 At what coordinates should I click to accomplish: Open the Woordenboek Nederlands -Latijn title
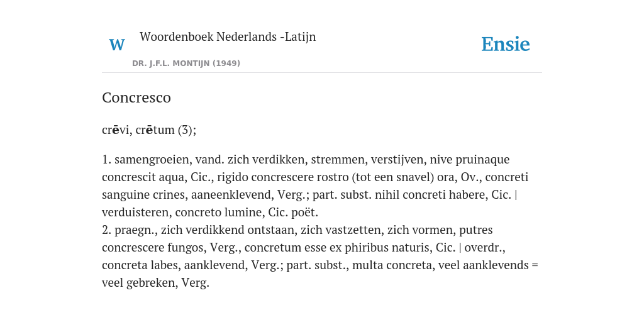click(x=228, y=36)
